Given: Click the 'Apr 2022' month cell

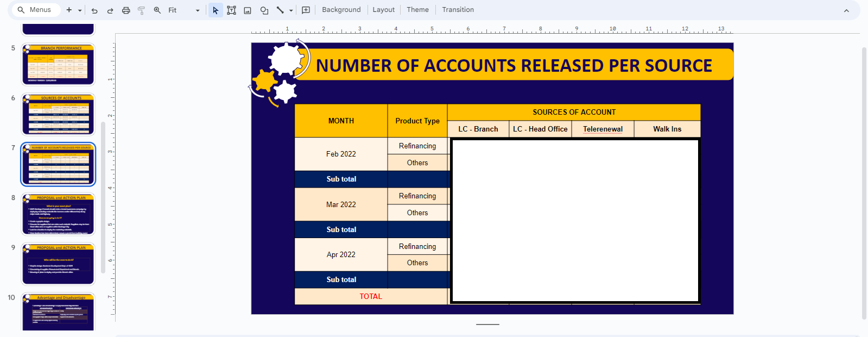Looking at the screenshot, I should [x=341, y=254].
